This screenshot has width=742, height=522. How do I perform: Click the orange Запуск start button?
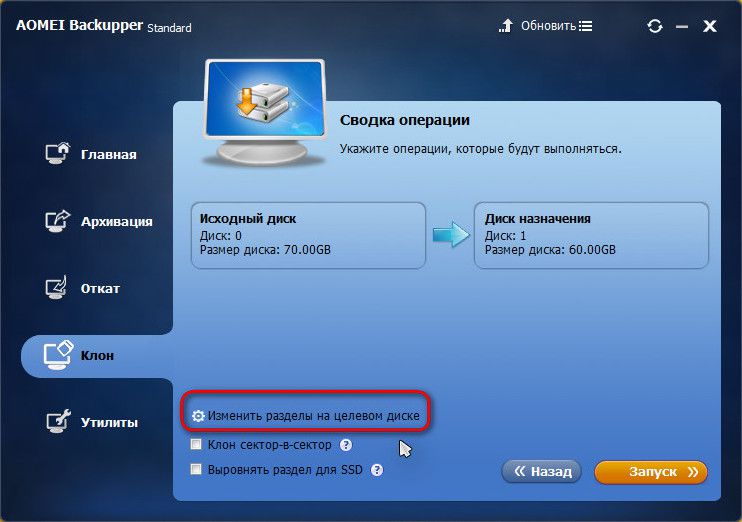[651, 472]
